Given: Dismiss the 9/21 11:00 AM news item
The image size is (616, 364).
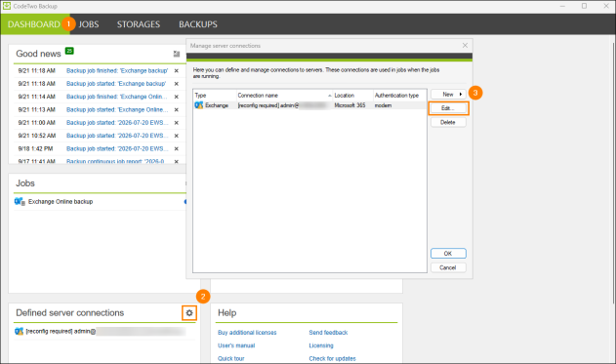Looking at the screenshot, I should point(177,123).
